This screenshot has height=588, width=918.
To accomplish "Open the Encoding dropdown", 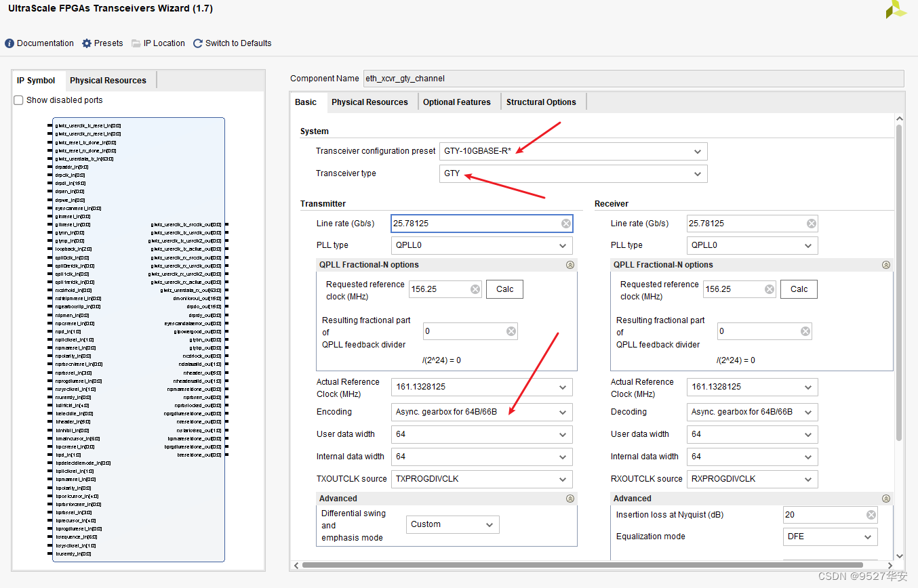I will (x=482, y=412).
